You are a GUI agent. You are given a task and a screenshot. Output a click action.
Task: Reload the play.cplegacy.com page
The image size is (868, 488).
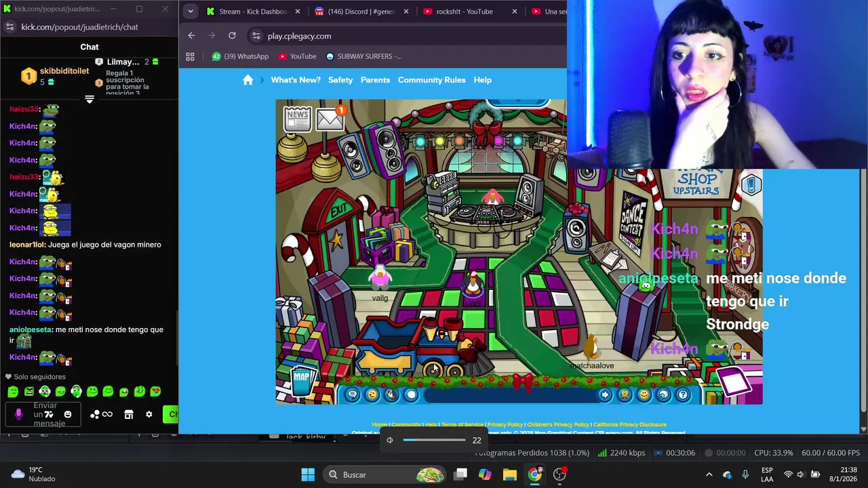click(x=232, y=35)
